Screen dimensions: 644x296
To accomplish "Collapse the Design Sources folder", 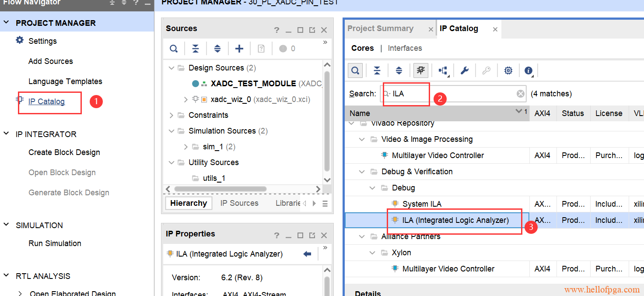I will click(171, 68).
